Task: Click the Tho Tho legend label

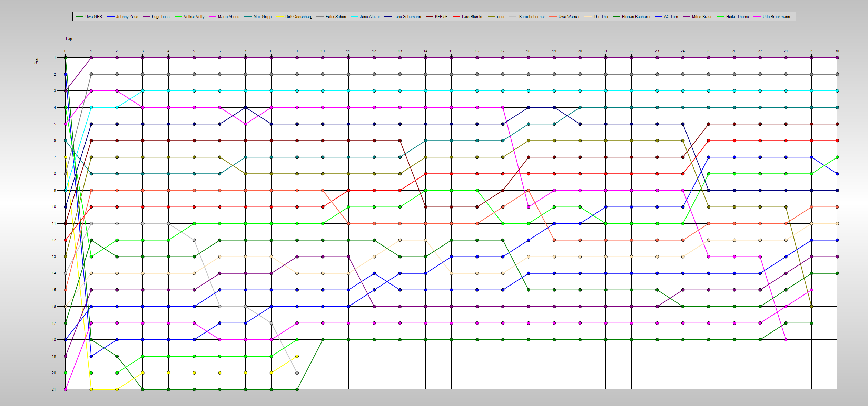Action: point(601,17)
